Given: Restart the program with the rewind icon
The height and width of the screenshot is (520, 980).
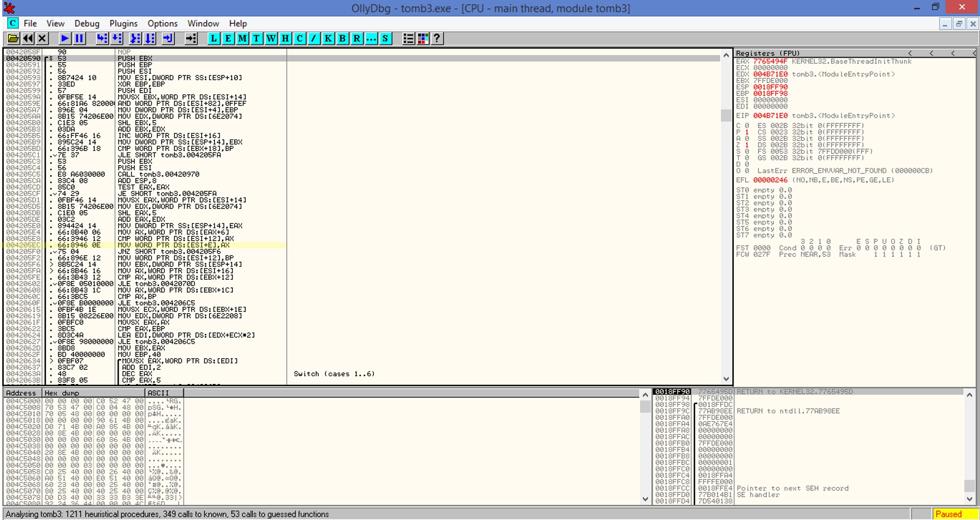Looking at the screenshot, I should [28, 38].
